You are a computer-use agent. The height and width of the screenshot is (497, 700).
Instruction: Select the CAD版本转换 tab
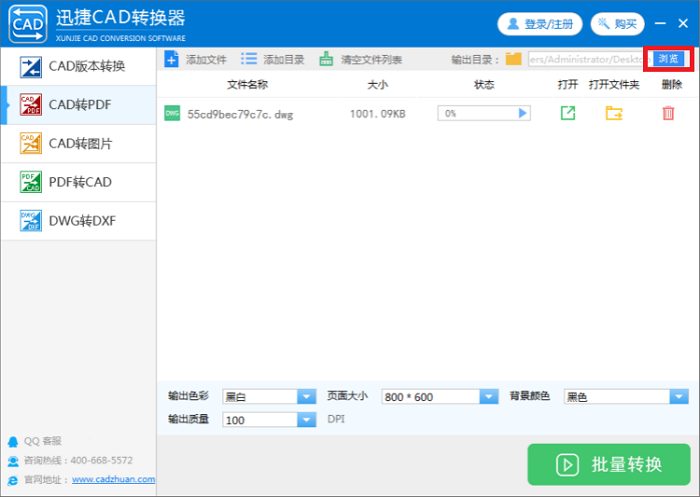pos(79,67)
